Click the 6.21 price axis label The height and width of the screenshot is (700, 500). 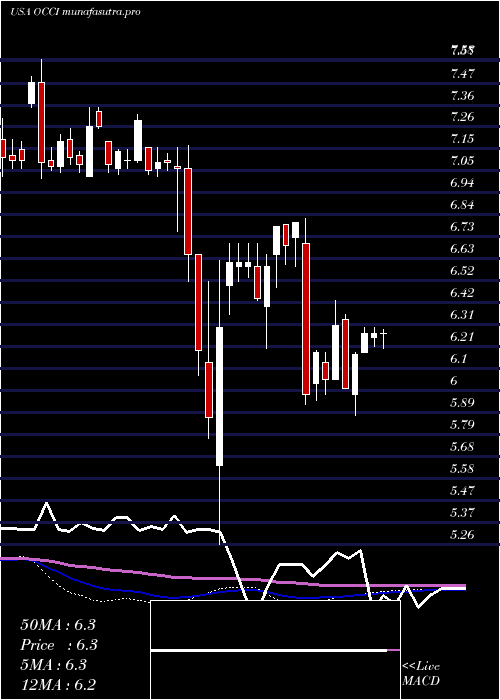[x=463, y=337]
